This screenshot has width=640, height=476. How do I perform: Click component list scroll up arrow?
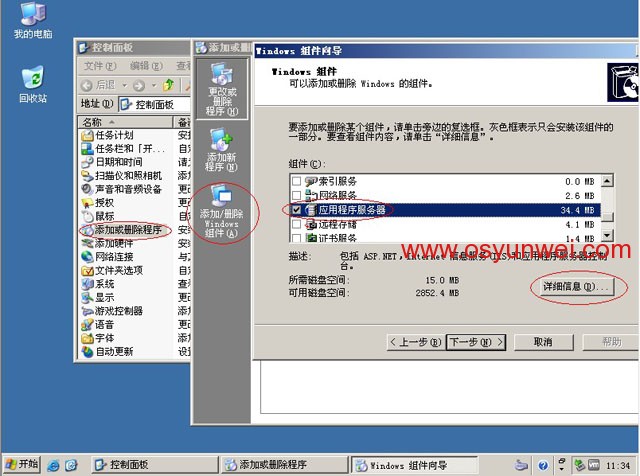pos(607,180)
